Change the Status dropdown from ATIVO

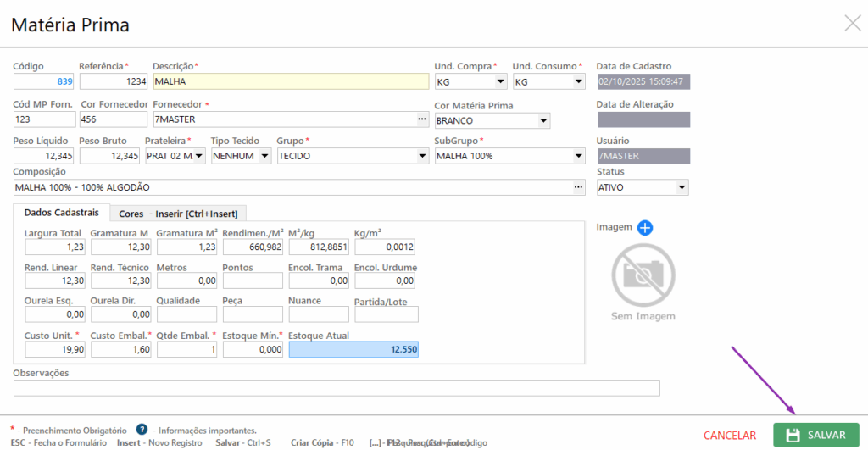(x=682, y=187)
